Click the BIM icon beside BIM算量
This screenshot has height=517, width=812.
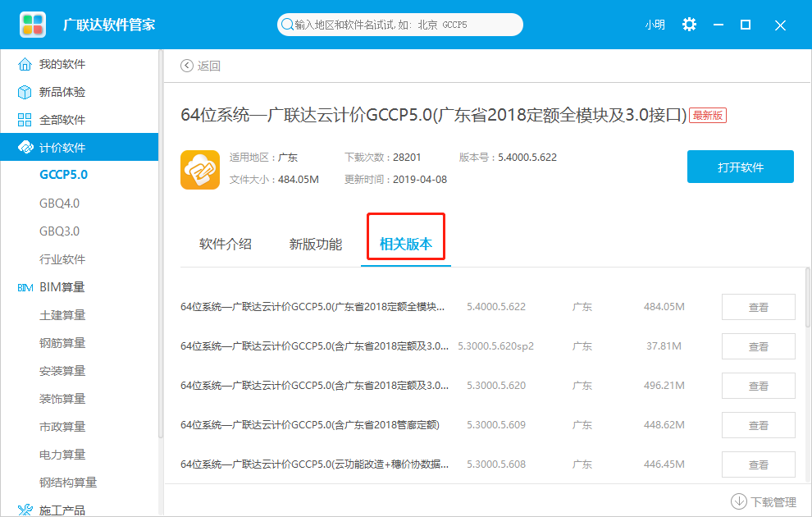(25, 287)
